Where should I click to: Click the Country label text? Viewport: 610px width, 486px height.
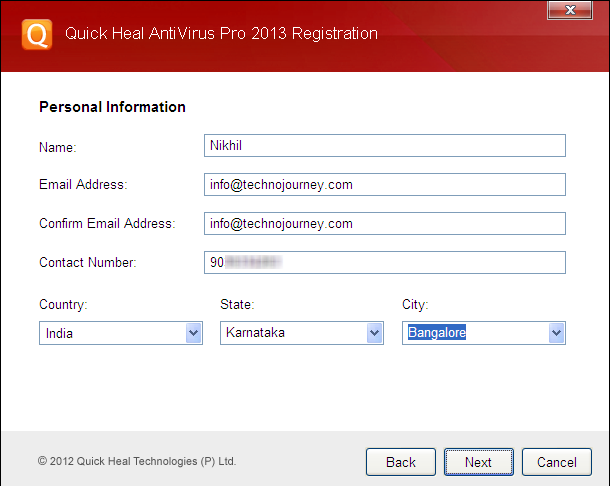pyautogui.click(x=63, y=304)
